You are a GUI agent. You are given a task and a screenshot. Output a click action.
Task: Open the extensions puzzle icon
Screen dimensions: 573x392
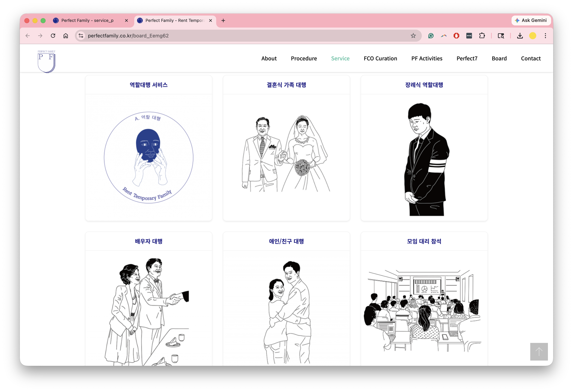point(482,36)
